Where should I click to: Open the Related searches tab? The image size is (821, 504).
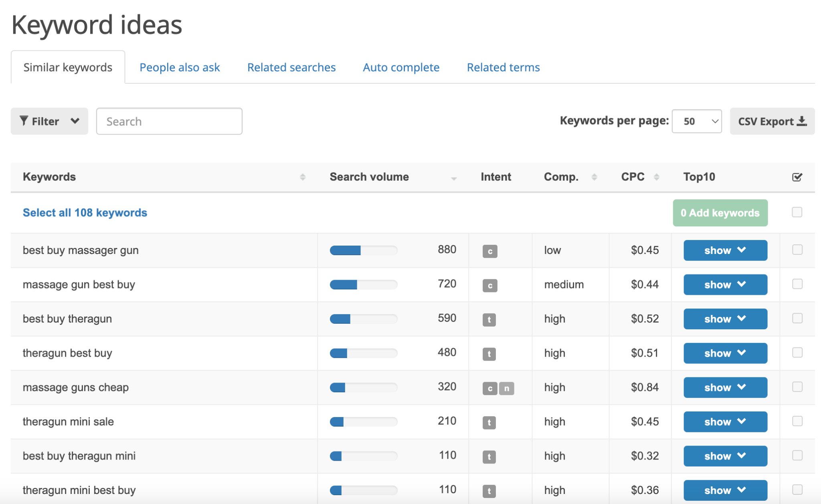pos(291,67)
